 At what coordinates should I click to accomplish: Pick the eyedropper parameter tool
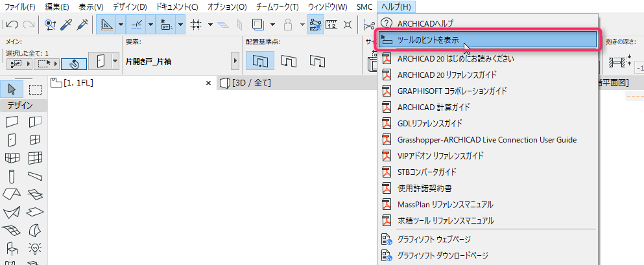click(x=66, y=25)
